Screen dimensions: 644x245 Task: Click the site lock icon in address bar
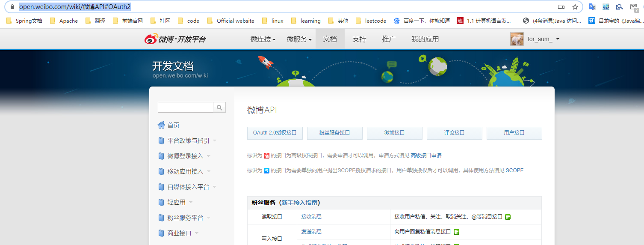[12, 7]
